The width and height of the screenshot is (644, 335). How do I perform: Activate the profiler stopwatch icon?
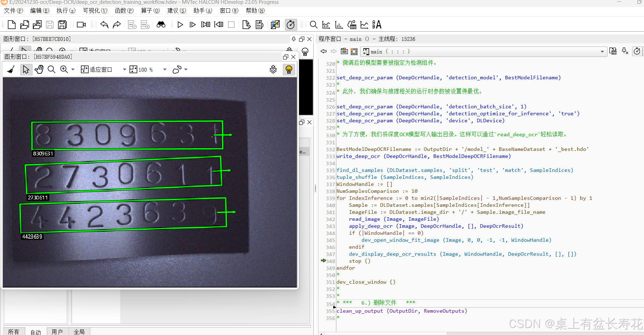(x=291, y=24)
